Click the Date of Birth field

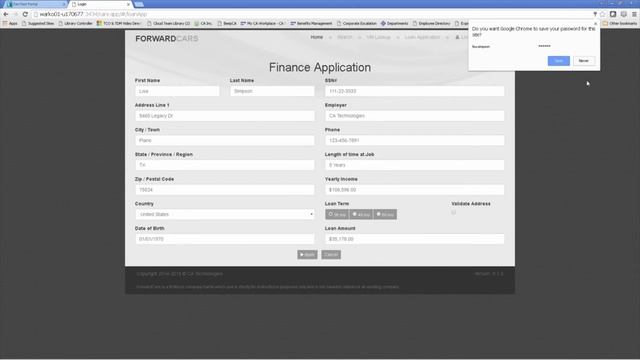pos(224,239)
